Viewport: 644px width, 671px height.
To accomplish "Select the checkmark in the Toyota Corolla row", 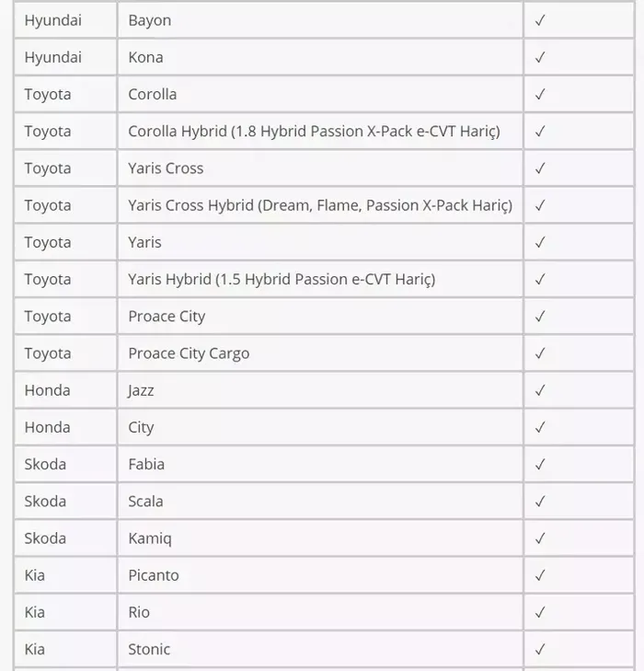I will [540, 94].
